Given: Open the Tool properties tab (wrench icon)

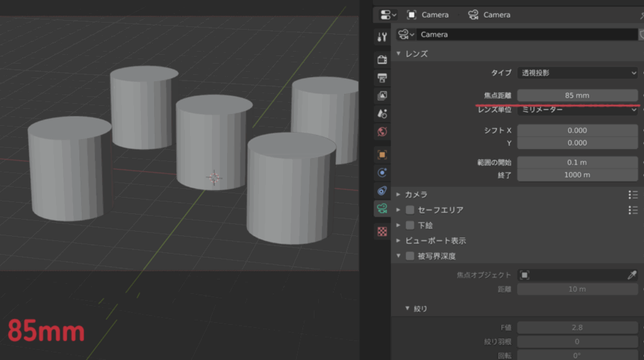Looking at the screenshot, I should tap(382, 37).
